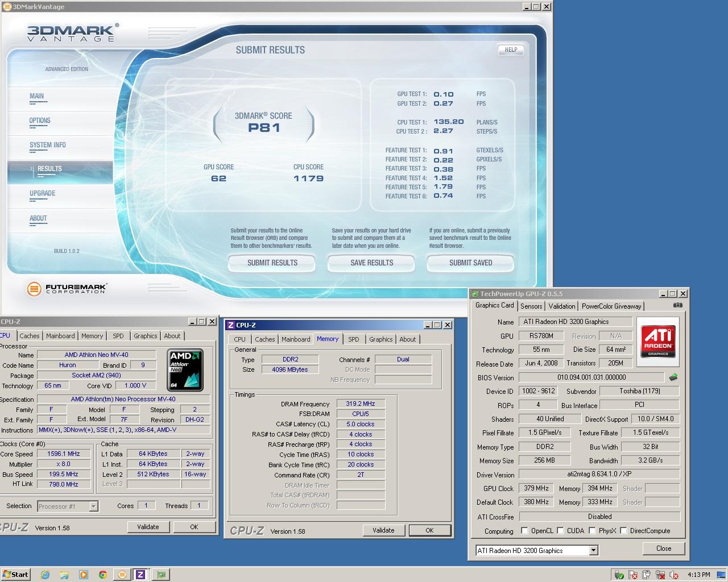Open PowerColor Giveaway tab in GPU-Z
Image resolution: width=728 pixels, height=582 pixels.
(611, 306)
